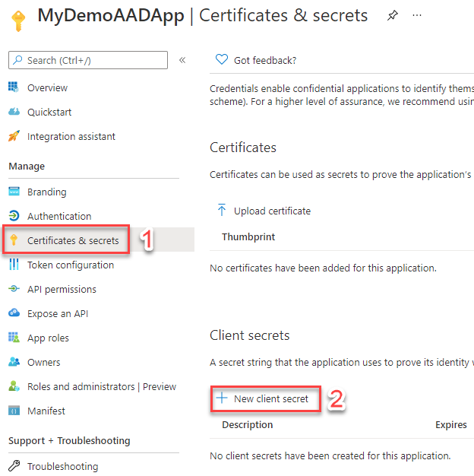Click the Support + Troubleshooting heading

[x=69, y=440]
